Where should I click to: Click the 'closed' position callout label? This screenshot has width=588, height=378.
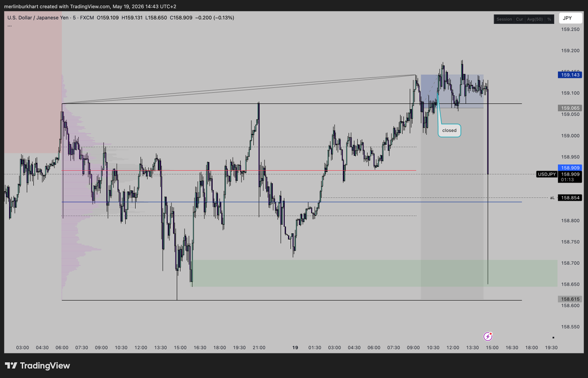pos(449,130)
